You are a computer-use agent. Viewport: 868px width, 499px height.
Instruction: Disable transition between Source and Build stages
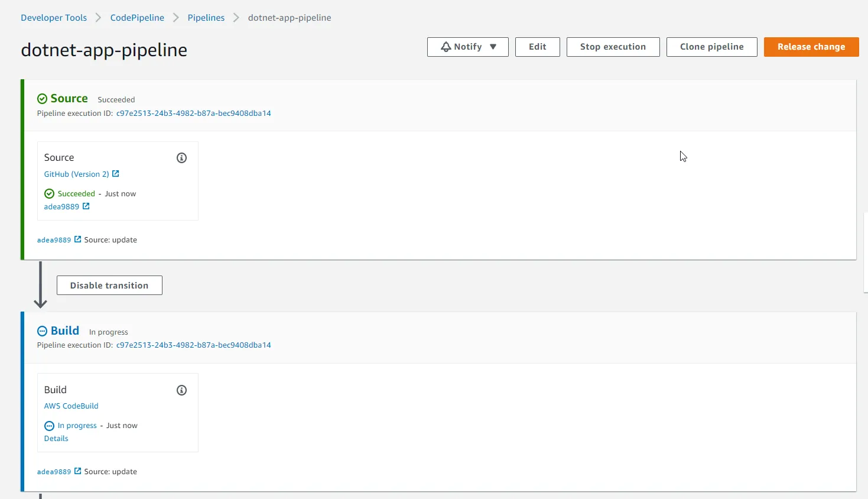point(109,285)
